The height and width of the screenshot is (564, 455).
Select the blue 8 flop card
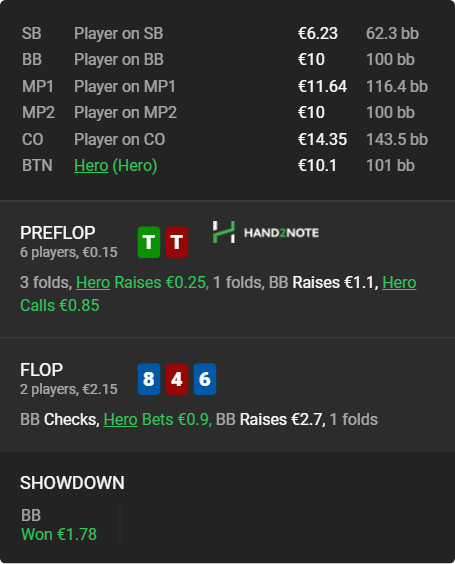point(149,379)
